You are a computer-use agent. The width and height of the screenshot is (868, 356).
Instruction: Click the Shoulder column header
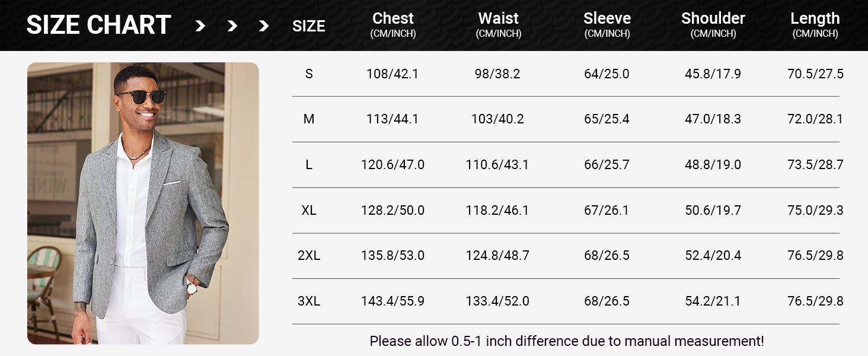(x=713, y=25)
